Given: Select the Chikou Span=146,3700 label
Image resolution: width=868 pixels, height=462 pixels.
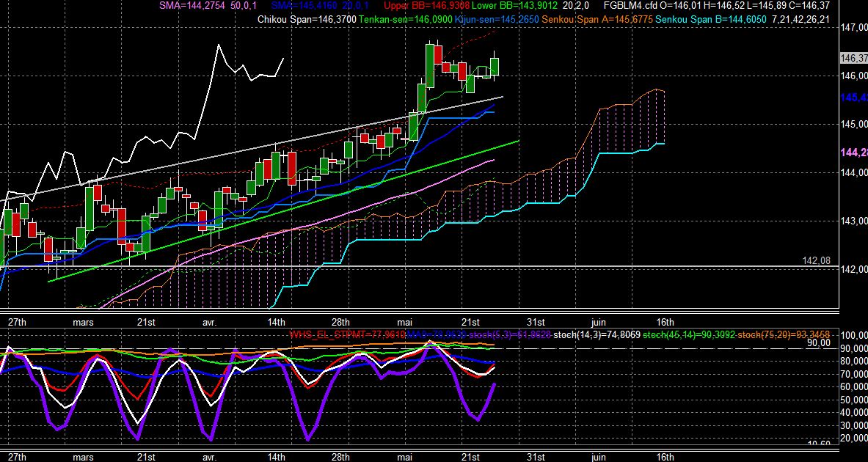Looking at the screenshot, I should (307, 19).
